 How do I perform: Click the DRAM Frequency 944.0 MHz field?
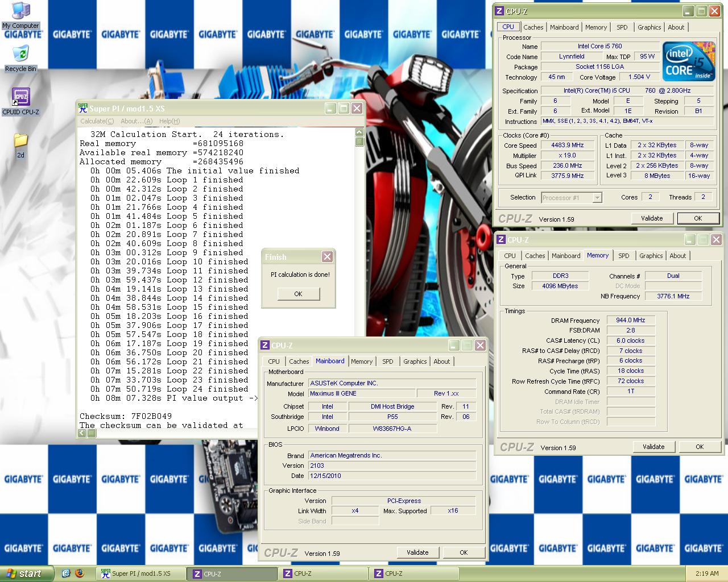[631, 320]
